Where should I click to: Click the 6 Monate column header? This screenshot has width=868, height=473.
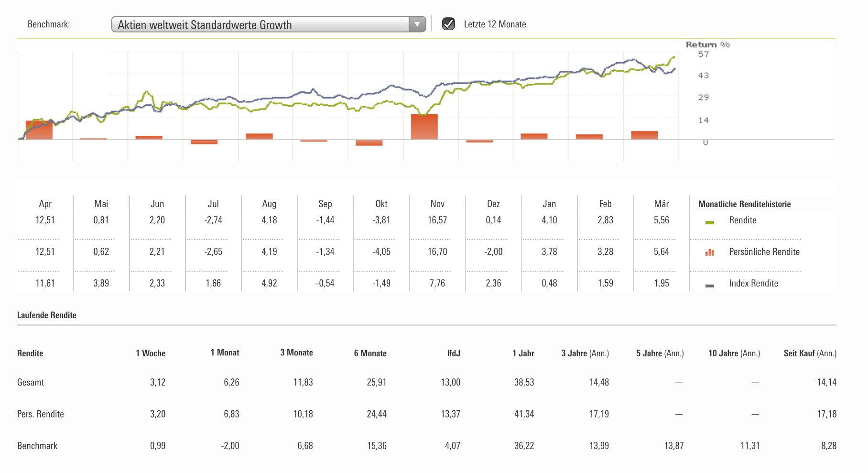(370, 353)
